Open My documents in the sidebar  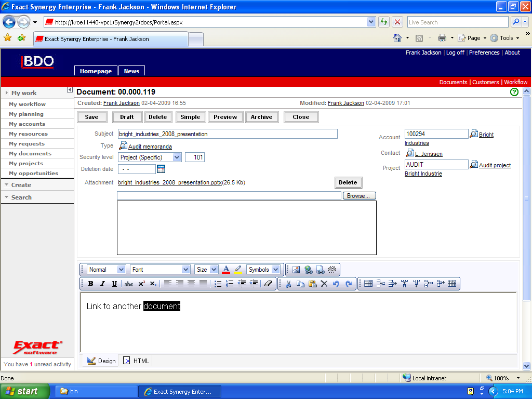pyautogui.click(x=30, y=153)
